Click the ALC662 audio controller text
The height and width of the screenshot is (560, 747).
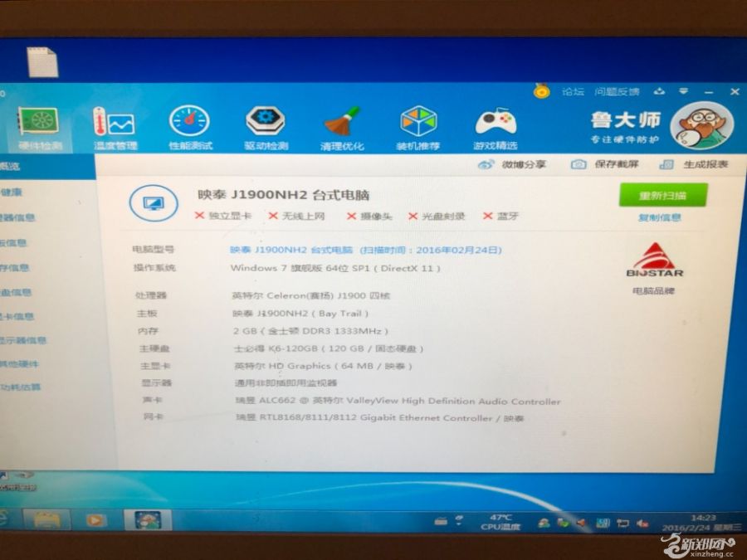(x=398, y=401)
